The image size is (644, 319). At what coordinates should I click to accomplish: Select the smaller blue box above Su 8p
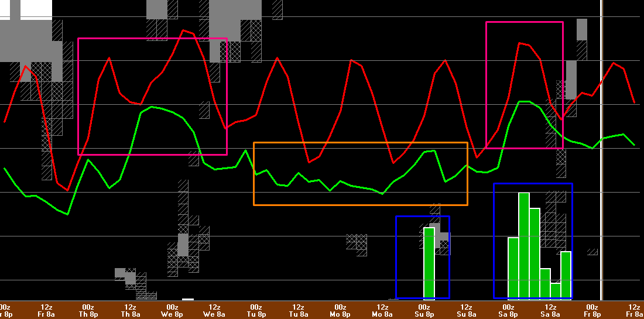[x=396, y=258]
